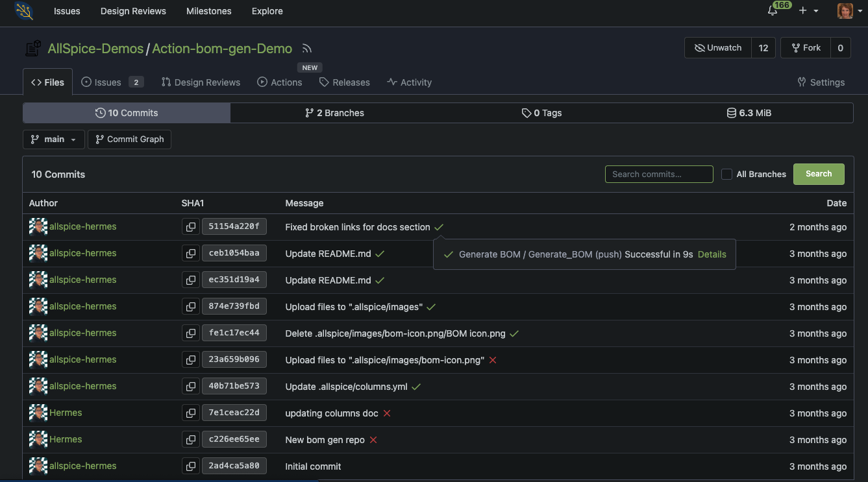868x482 pixels.
Task: Copy SHA 2ad4ca5a80 with copy icon
Action: (x=191, y=466)
